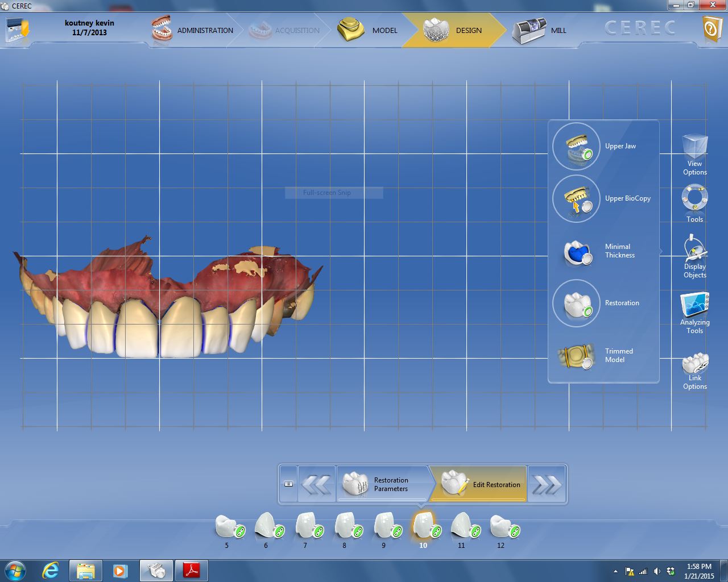This screenshot has width=728, height=582.
Task: Toggle Upper Jaw visibility
Action: 576,147
